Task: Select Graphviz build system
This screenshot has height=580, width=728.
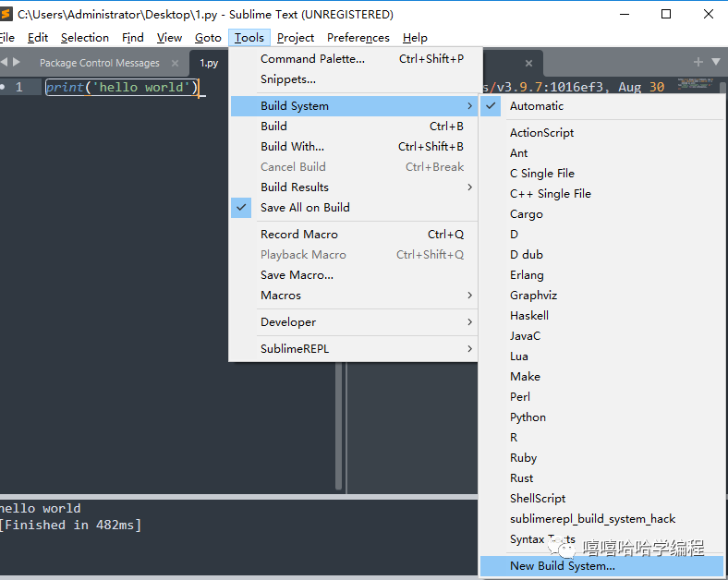Action: [x=601, y=296]
